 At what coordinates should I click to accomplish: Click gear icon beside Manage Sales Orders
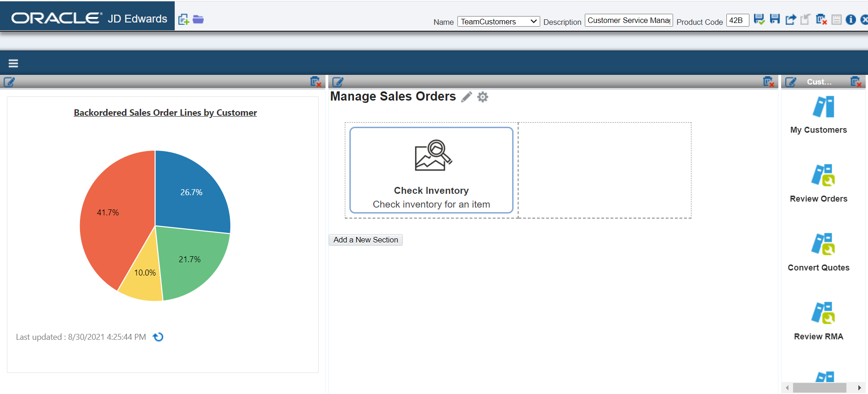[x=482, y=97]
